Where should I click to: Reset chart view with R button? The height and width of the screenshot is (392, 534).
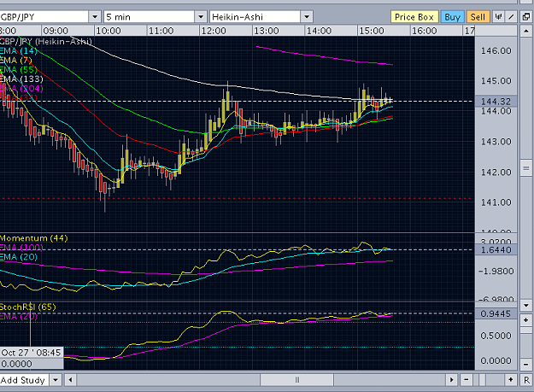tap(526, 380)
